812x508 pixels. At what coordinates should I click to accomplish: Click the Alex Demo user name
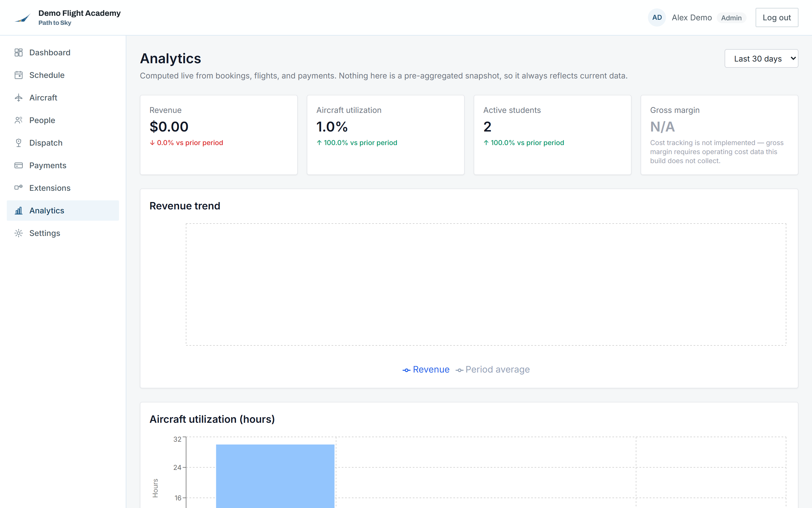(692, 17)
